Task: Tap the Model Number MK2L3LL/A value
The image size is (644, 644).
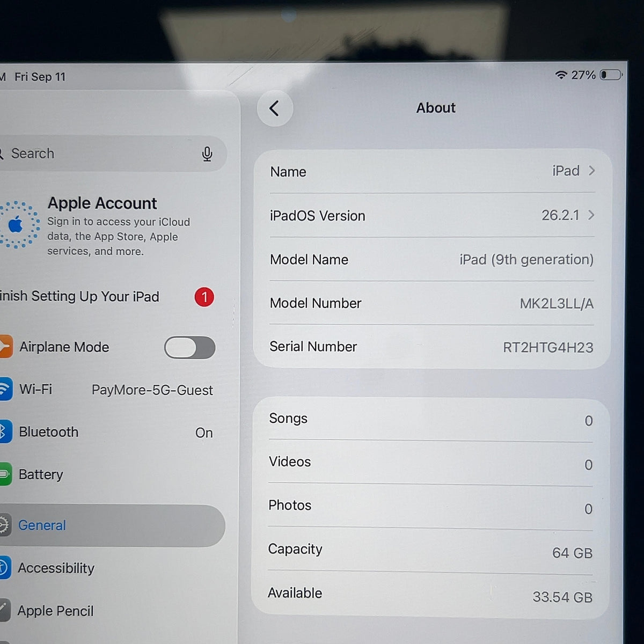Action: (557, 304)
